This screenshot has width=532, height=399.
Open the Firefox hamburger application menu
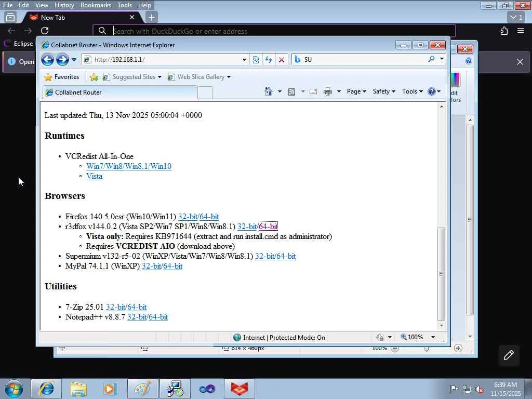pyautogui.click(x=521, y=31)
